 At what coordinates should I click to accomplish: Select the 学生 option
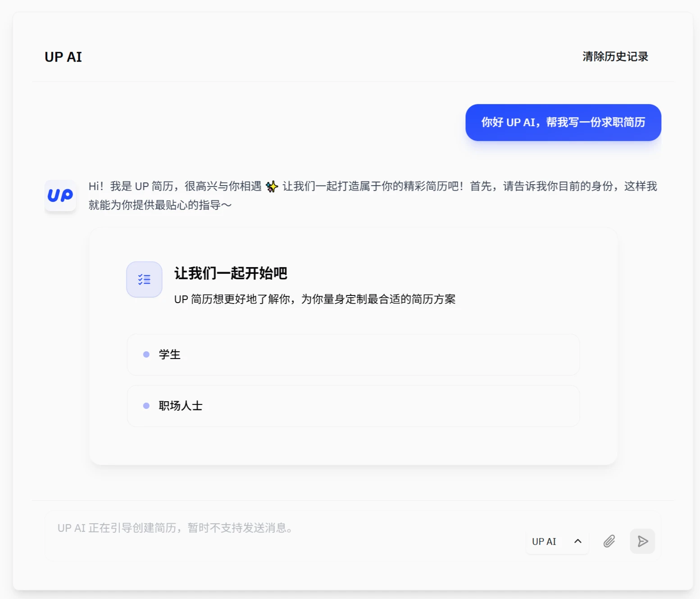point(353,354)
